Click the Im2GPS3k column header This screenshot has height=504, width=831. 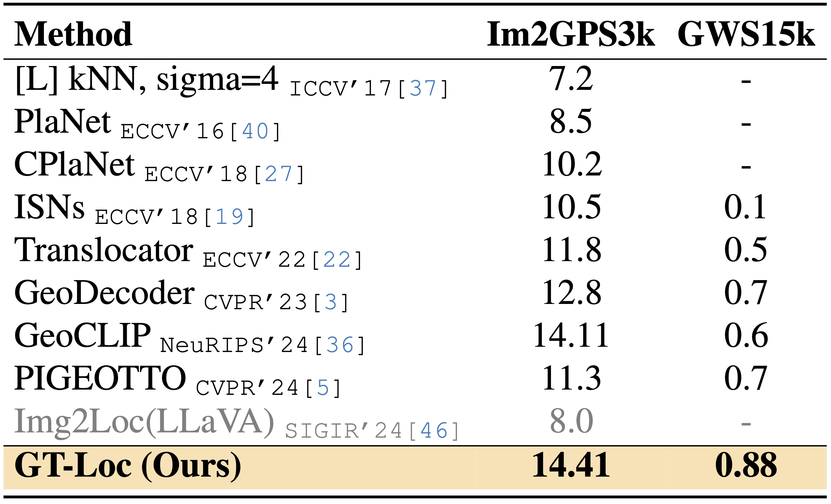point(571,34)
